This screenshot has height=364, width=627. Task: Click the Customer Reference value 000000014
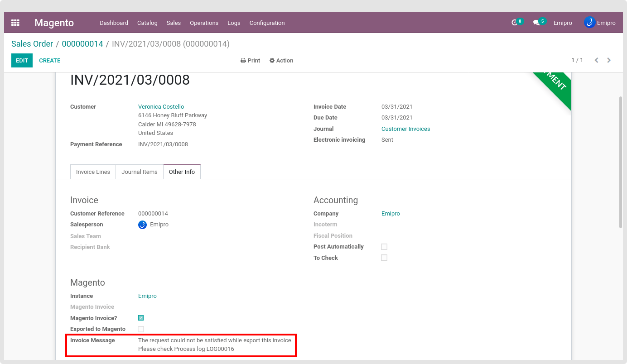tap(153, 214)
